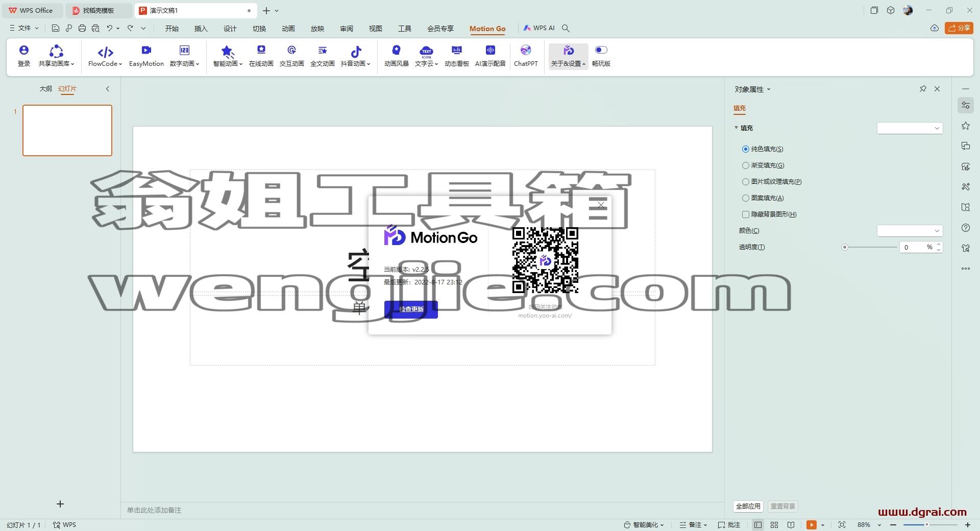Click the undo arrow icon
980x531 pixels.
click(x=109, y=28)
